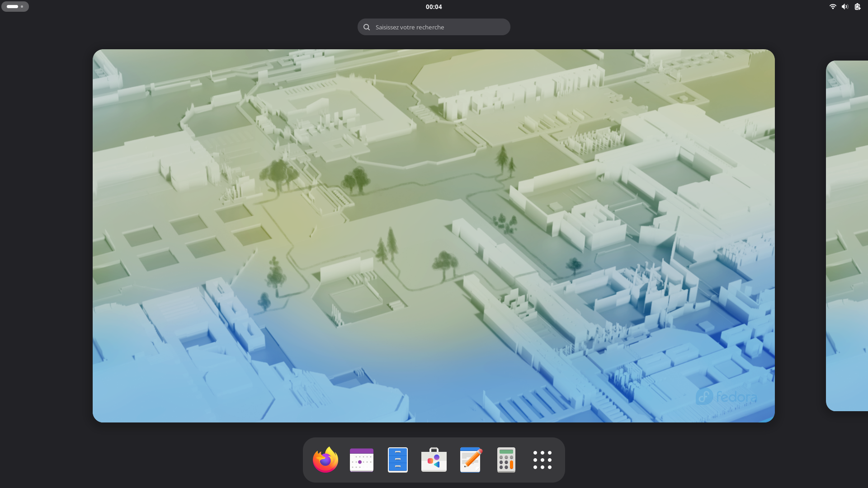Click the fedora logo watermark on wallpaper
Image resolution: width=868 pixels, height=488 pixels.
(x=726, y=397)
